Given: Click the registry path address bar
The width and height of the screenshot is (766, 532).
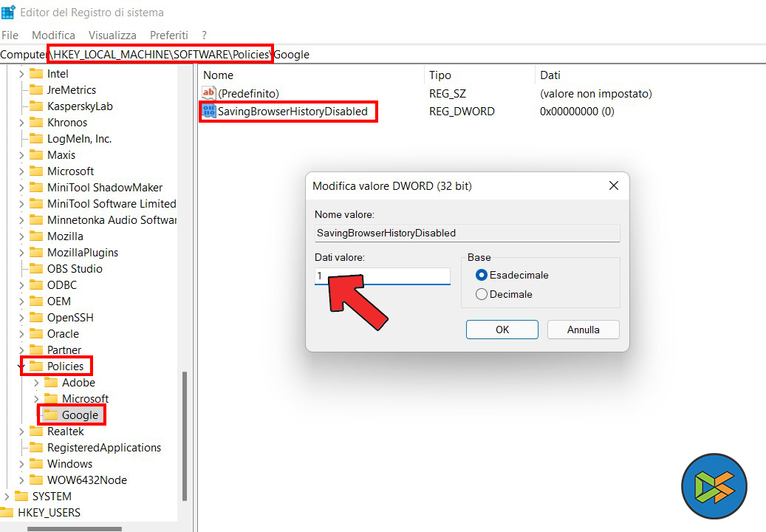Looking at the screenshot, I should [x=383, y=54].
